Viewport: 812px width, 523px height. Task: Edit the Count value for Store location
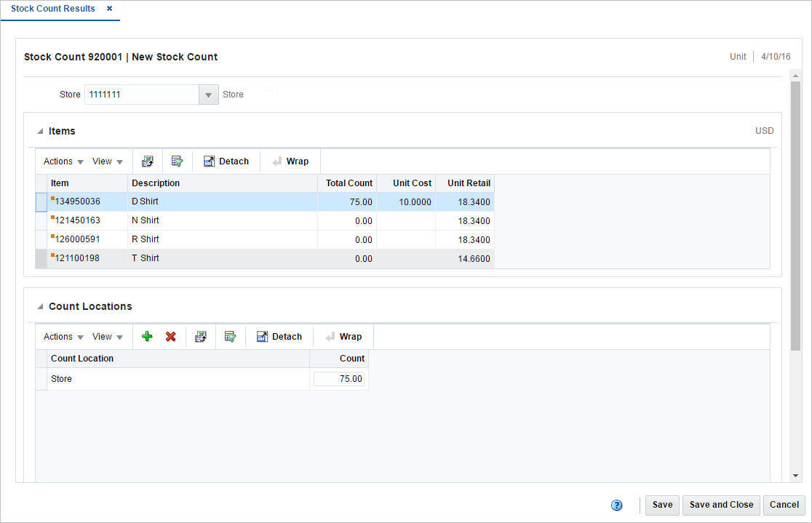pos(339,378)
